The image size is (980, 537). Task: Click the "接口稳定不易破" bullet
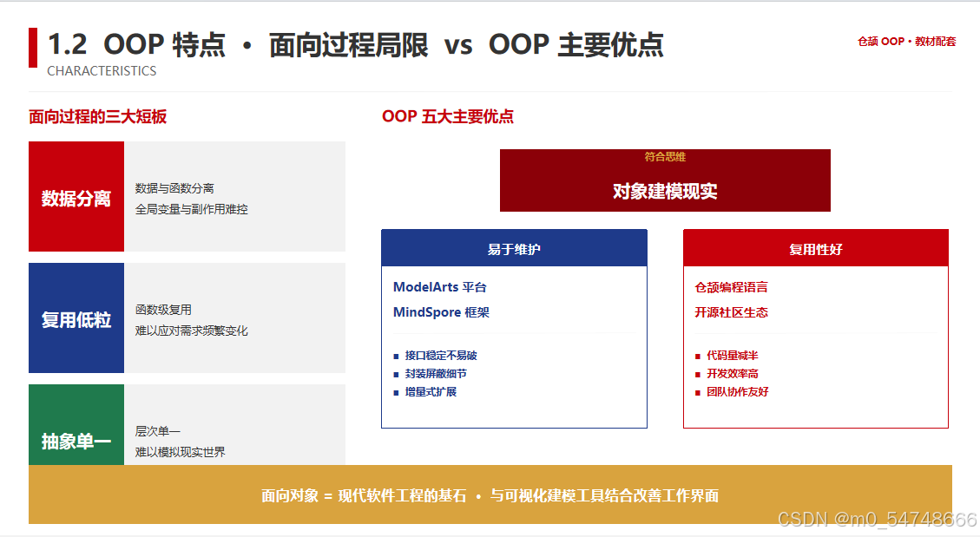click(441, 356)
